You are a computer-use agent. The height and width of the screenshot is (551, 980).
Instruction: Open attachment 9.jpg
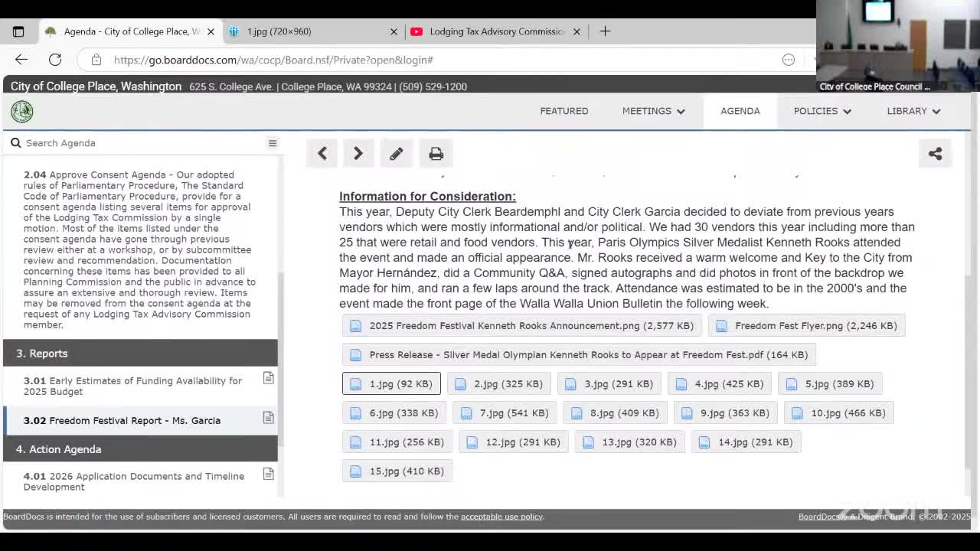724,413
